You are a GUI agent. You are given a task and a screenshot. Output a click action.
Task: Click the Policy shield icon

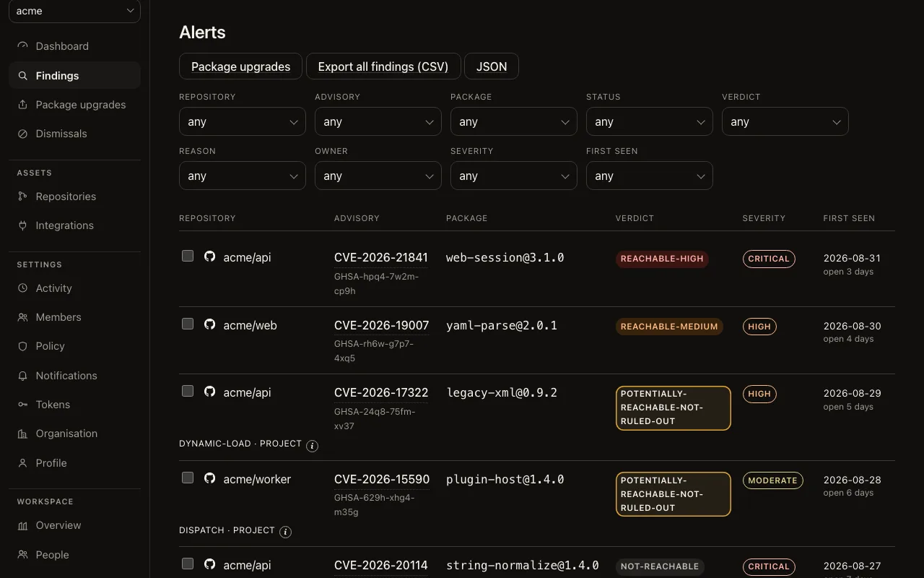click(x=22, y=346)
